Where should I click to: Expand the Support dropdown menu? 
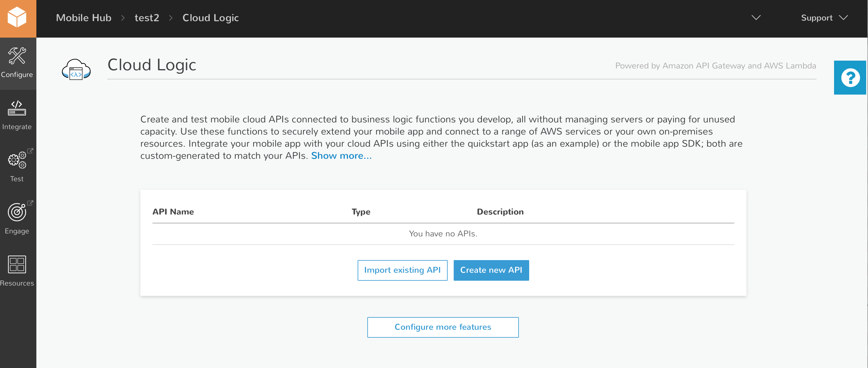point(824,18)
